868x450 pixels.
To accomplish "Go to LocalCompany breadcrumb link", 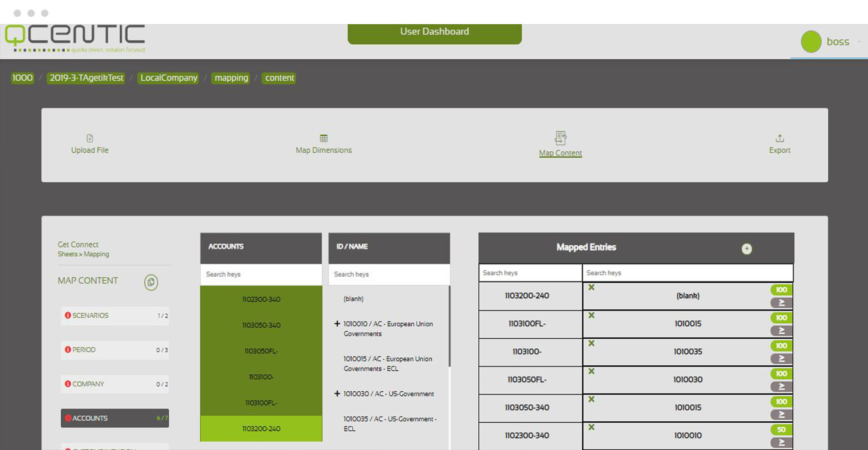I will 168,78.
